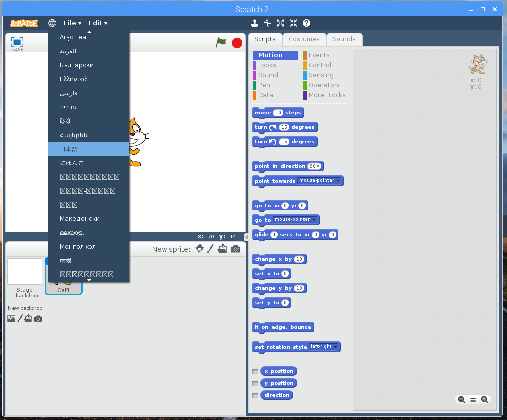Screen dimensions: 507x420
Task: New backdrop from camera icon
Action: [x=38, y=319]
